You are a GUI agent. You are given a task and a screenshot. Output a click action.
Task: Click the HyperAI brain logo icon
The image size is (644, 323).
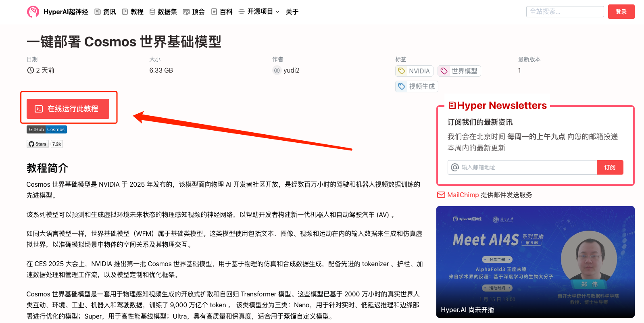pyautogui.click(x=33, y=12)
